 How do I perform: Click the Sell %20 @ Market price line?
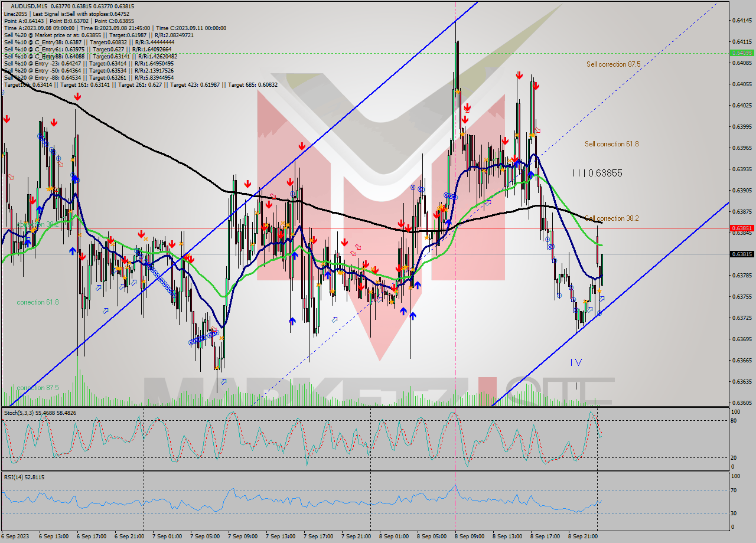point(99,35)
